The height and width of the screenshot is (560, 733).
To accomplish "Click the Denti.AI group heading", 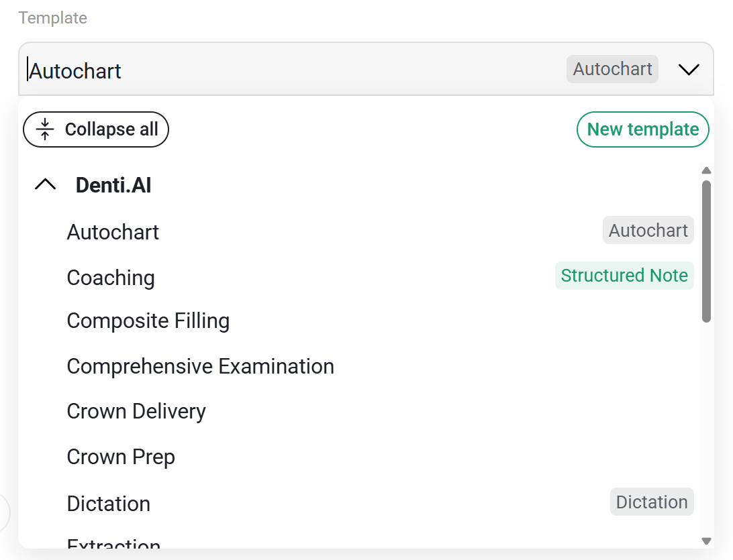I will [x=113, y=185].
